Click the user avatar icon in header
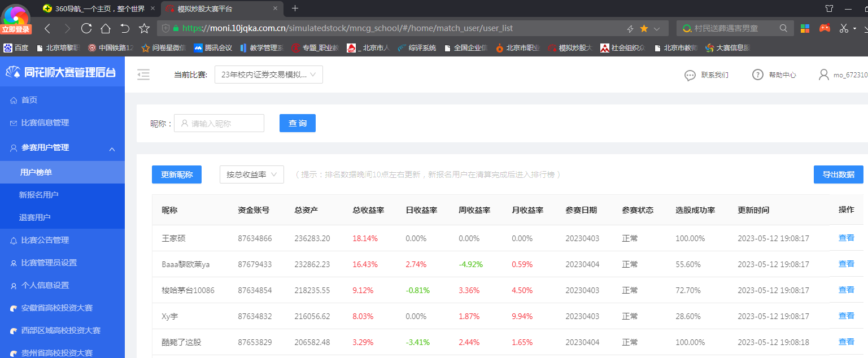 click(x=824, y=75)
